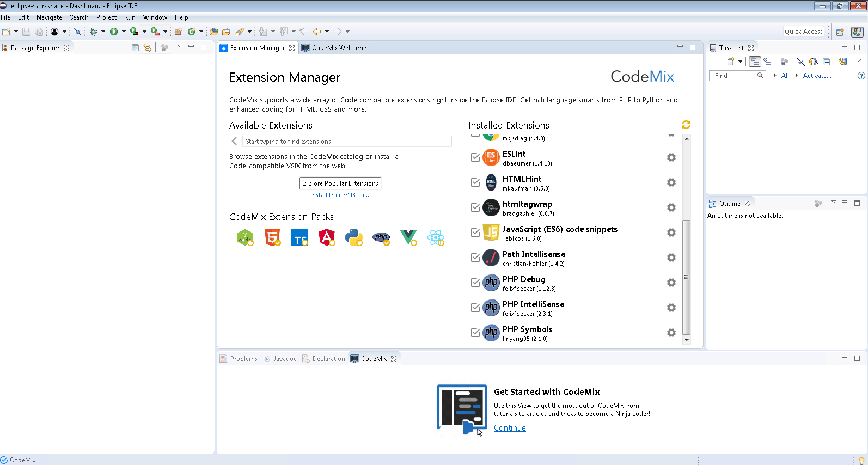This screenshot has height=465, width=868.
Task: Refresh the Installed Extensions list
Action: [x=686, y=125]
